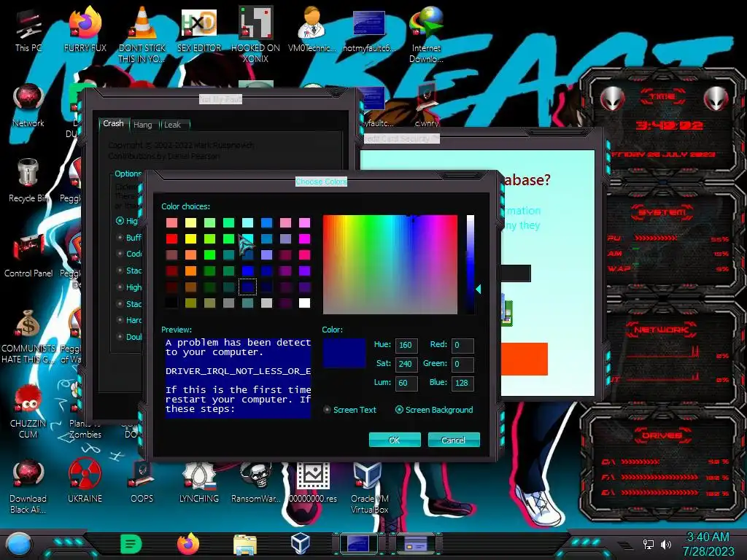This screenshot has width=747, height=560.
Task: Open the HOOKED ON XONIX icon
Action: [255, 34]
